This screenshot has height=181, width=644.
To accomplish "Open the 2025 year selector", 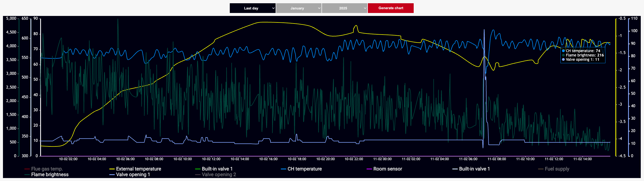I will click(x=344, y=8).
